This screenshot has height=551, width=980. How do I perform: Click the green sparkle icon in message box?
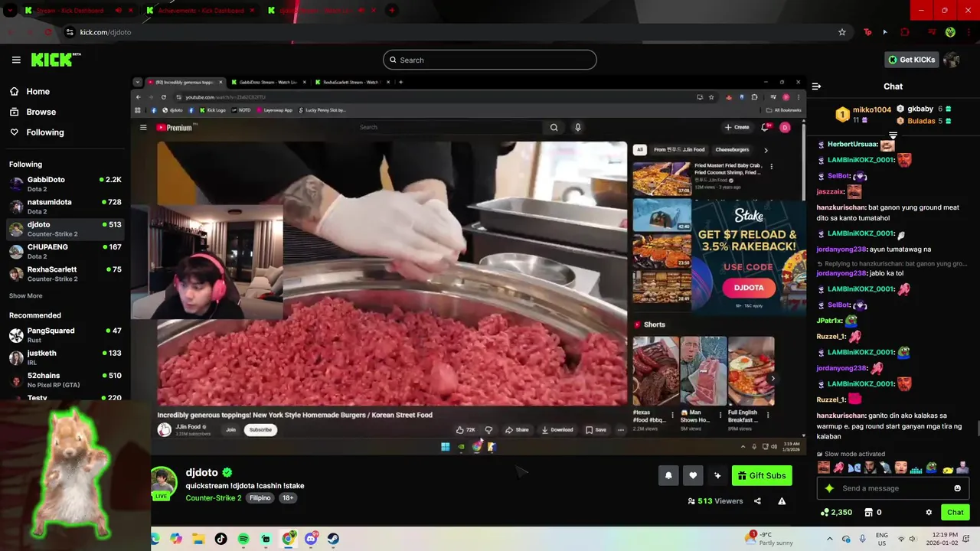click(x=829, y=488)
